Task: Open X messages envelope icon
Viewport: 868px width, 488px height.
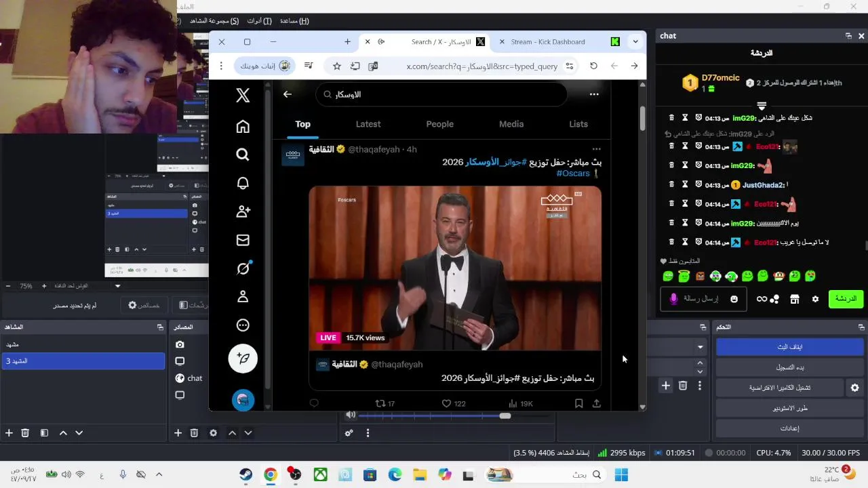Action: 243,240
